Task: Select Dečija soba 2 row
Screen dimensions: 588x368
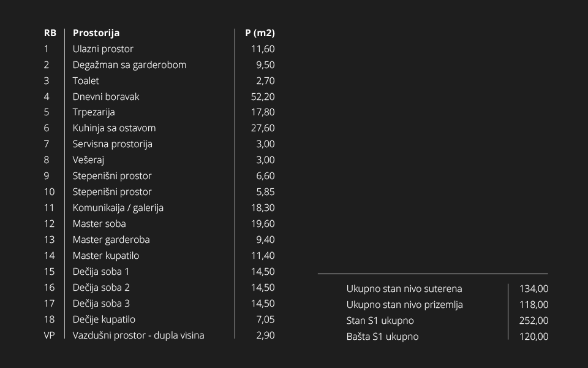Action: [x=159, y=288]
